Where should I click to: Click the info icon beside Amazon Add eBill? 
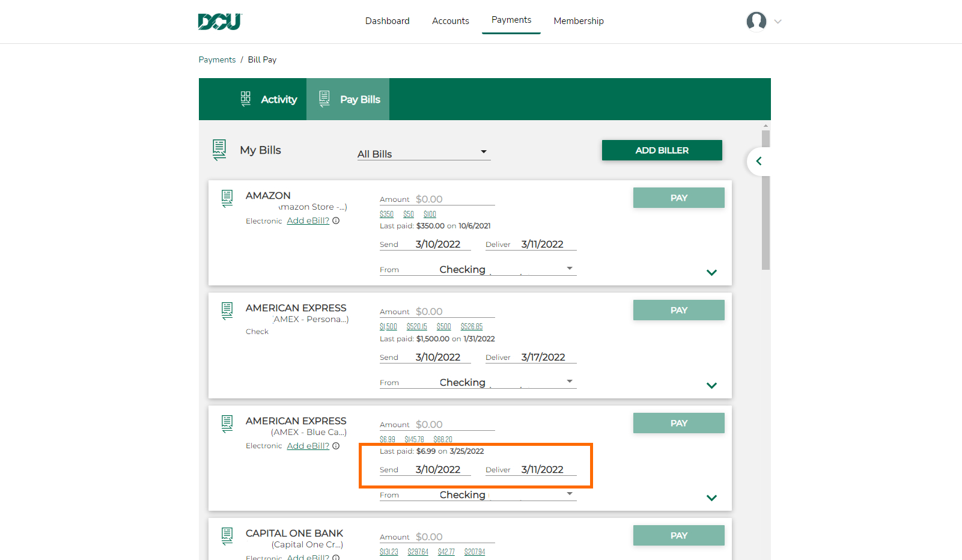[x=336, y=221]
